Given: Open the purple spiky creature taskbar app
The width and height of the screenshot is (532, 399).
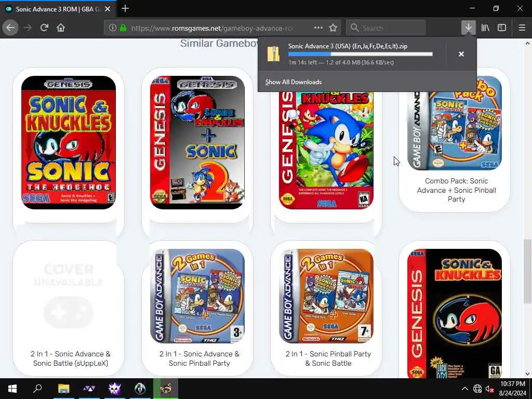Looking at the screenshot, I should (115, 389).
